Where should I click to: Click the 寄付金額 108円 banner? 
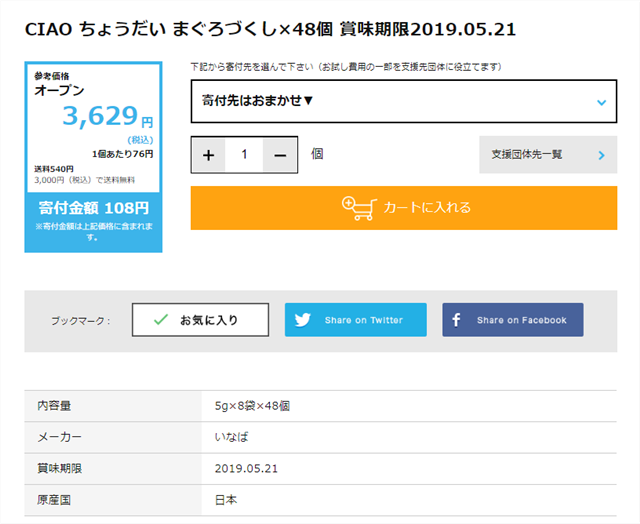(x=93, y=208)
